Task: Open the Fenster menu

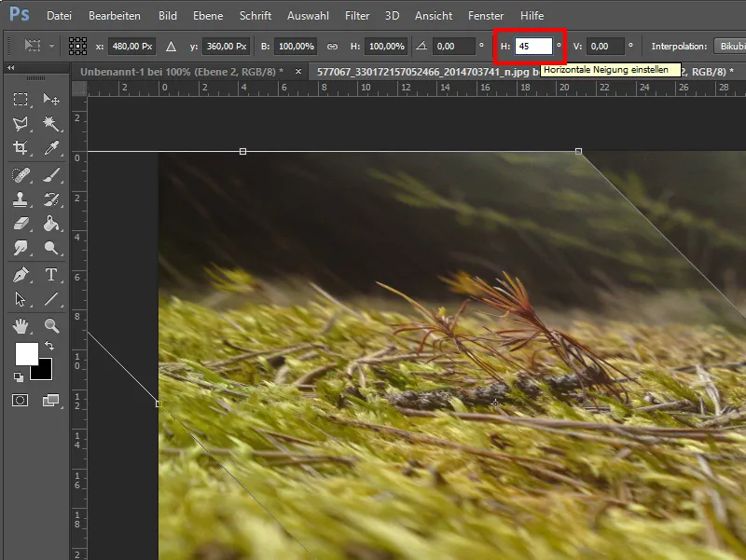Action: [x=486, y=16]
